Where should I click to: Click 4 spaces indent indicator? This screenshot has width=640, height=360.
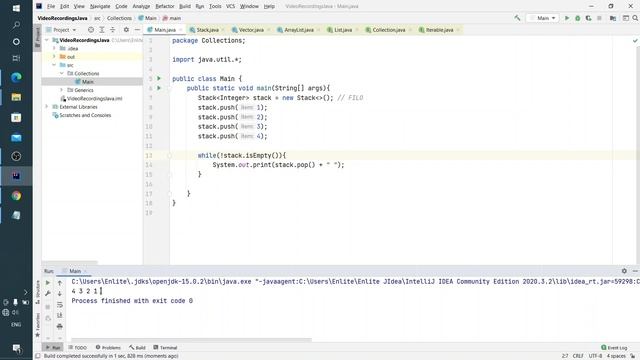(x=616, y=356)
